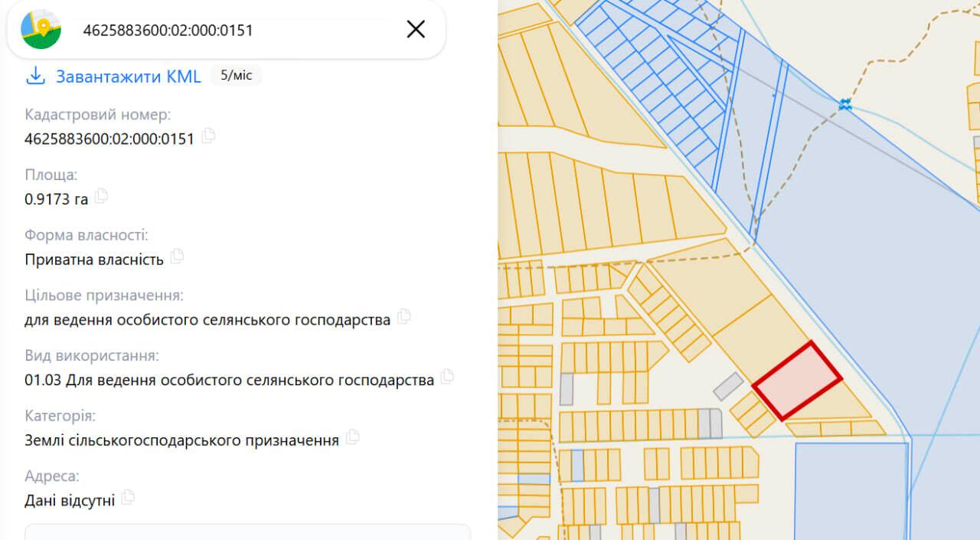The height and width of the screenshot is (540, 980).
Task: Click the white card below the address
Action: (247, 532)
